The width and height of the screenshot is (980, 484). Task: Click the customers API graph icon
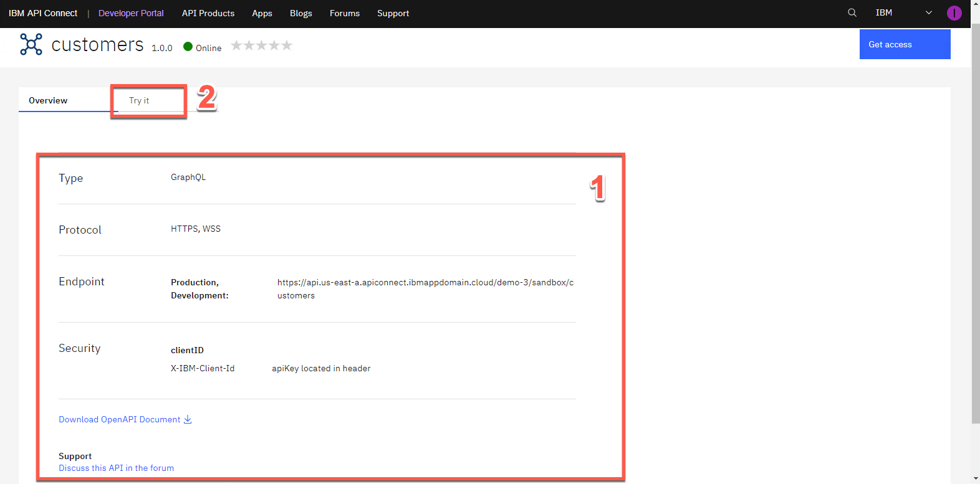(31, 44)
